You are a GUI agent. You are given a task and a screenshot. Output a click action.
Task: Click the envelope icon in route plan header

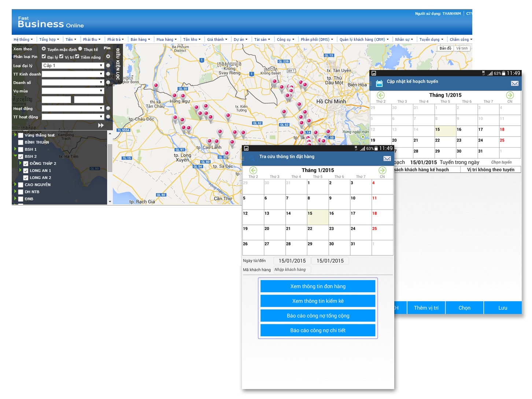[514, 84]
